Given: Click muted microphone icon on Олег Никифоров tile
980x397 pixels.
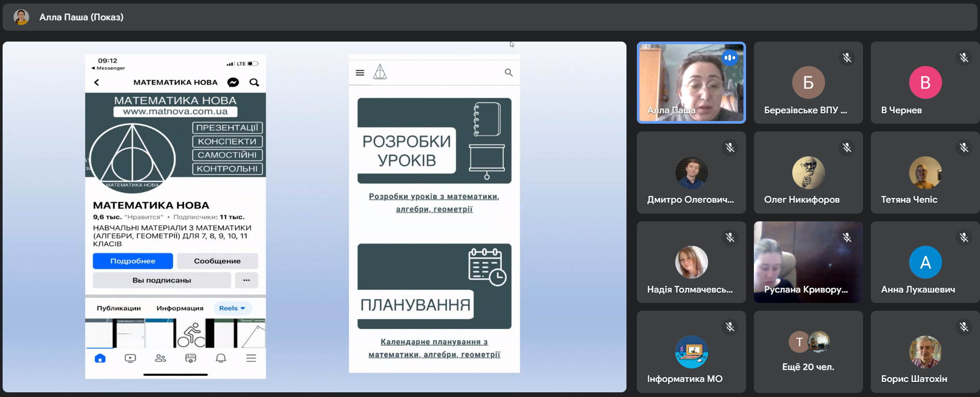Looking at the screenshot, I should click(x=847, y=148).
